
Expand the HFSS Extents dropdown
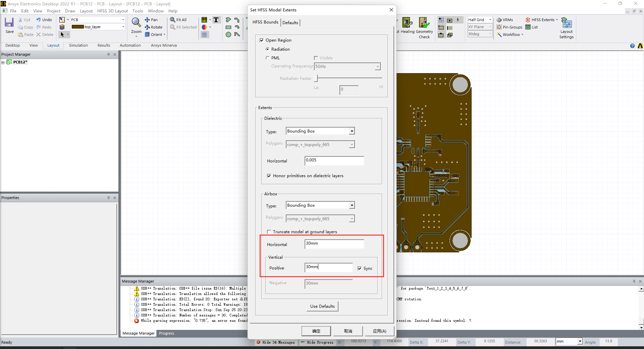(557, 20)
